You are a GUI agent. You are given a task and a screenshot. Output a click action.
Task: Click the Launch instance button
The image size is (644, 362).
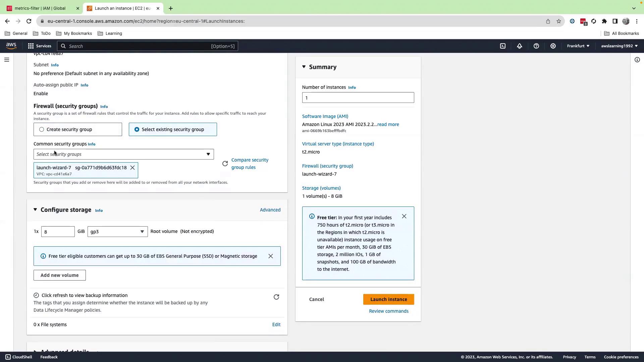[x=388, y=299]
